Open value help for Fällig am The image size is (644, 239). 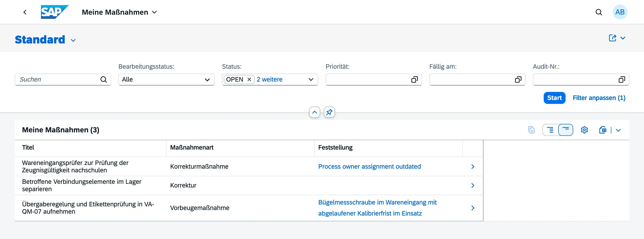tap(518, 80)
